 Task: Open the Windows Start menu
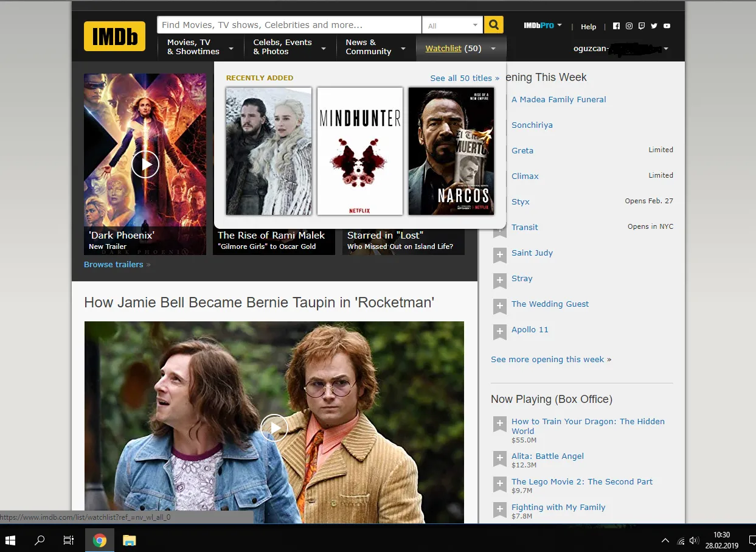(x=10, y=540)
